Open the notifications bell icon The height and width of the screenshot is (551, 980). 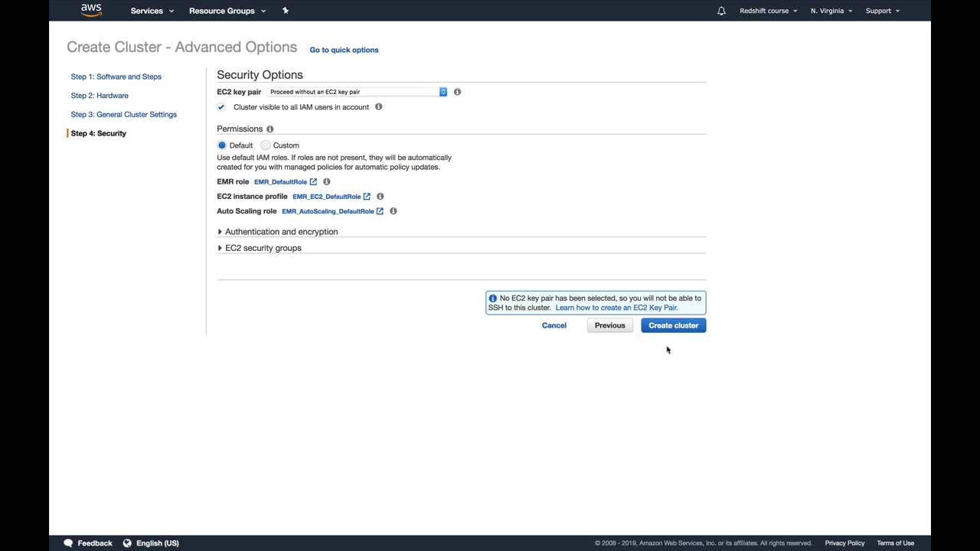(721, 11)
